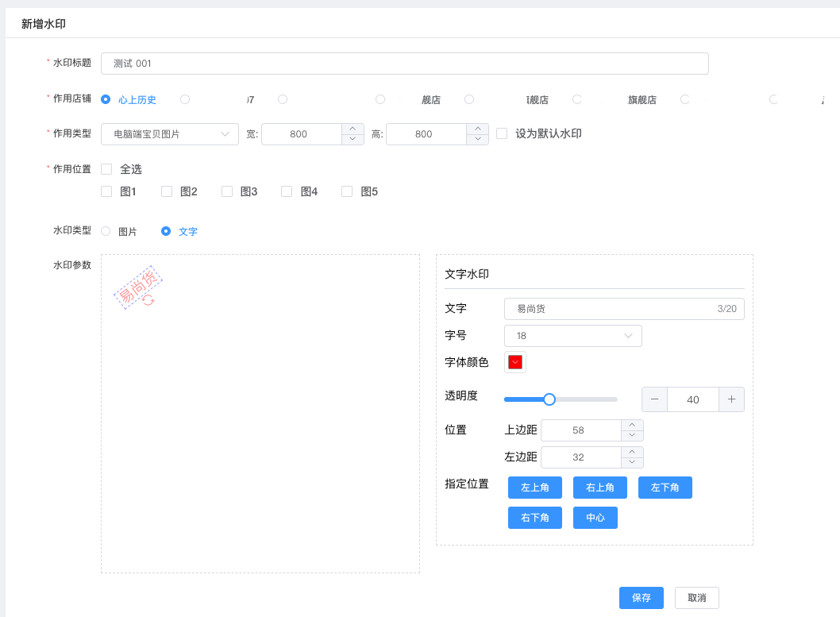Decrease the 上边距 value with down arrow
840x617 pixels.
[x=632, y=435]
